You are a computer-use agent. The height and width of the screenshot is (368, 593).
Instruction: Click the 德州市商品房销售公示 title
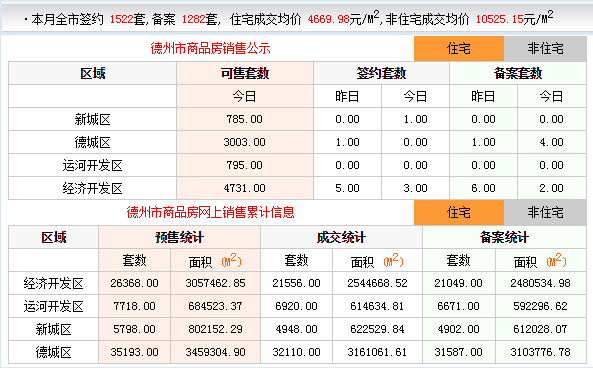point(210,48)
